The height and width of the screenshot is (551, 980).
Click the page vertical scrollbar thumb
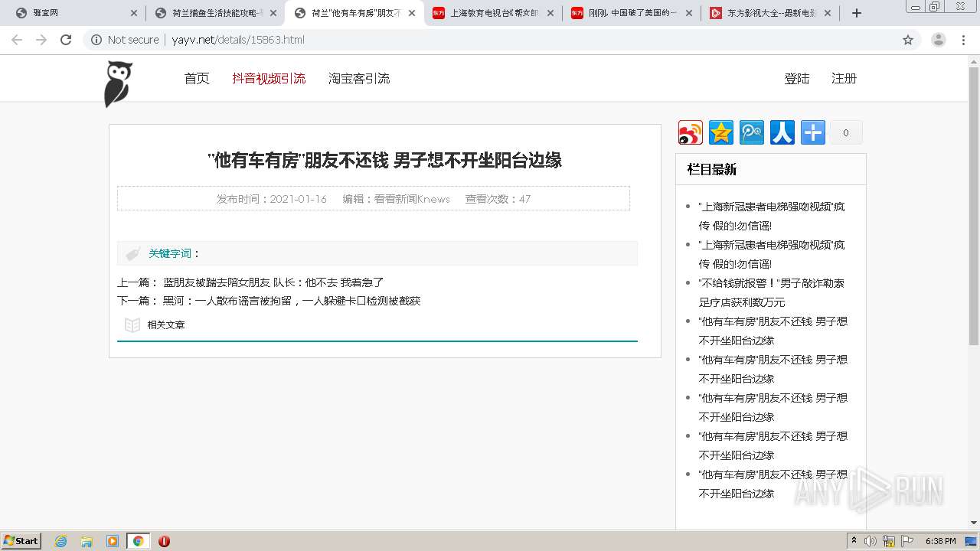pyautogui.click(x=974, y=205)
